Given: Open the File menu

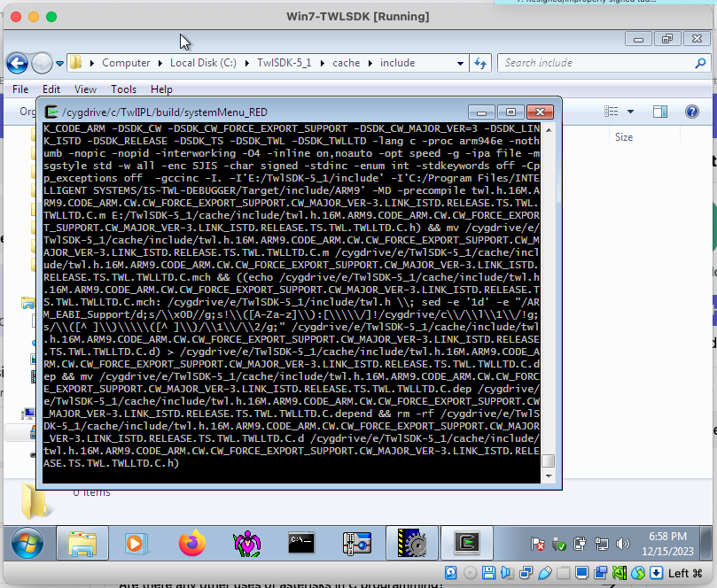Looking at the screenshot, I should point(20,89).
